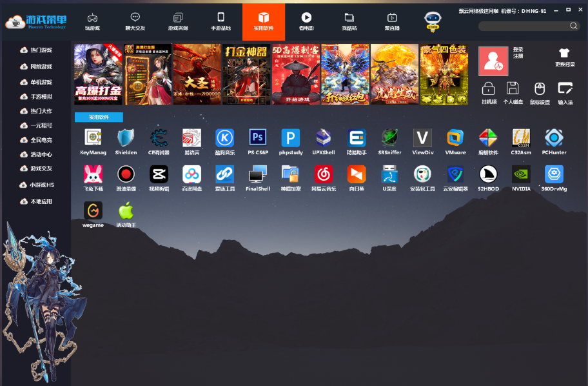Open 鼠标设置 mouse settings

(540, 93)
